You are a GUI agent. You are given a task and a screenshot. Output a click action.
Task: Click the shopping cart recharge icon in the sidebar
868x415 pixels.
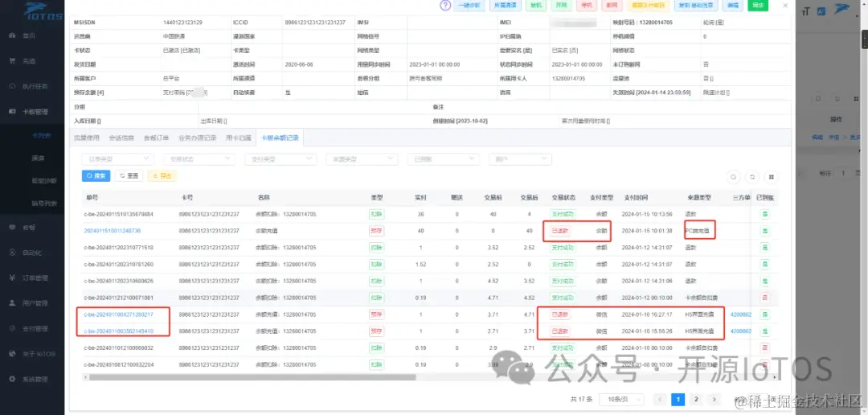(x=11, y=61)
